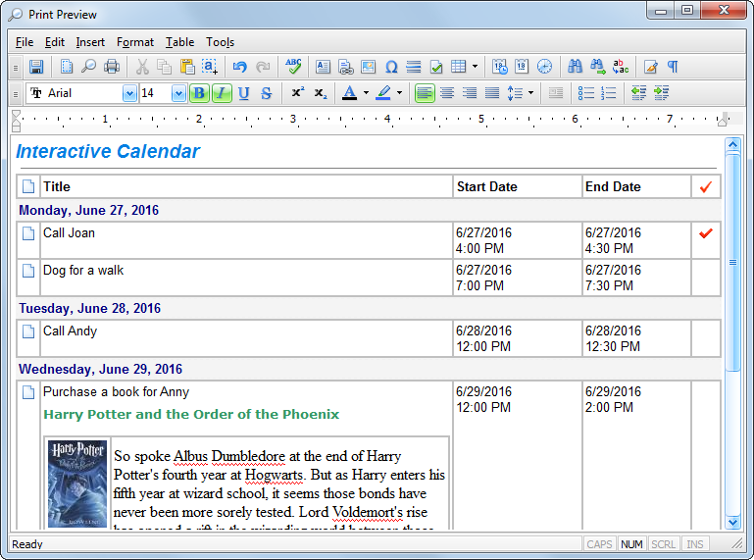Open the Replace text tool
Screen dimensions: 754x560
coord(621,67)
